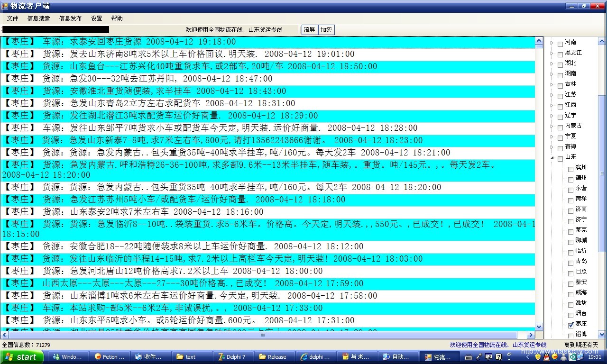
Task: Click the 物流客户端 app icon in title bar
Action: 5,6
